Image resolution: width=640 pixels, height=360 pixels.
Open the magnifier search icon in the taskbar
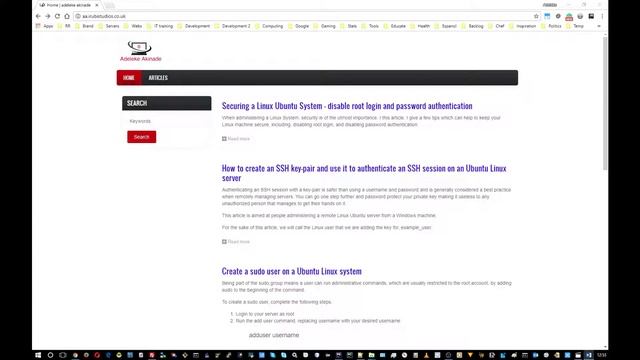pos(294,355)
